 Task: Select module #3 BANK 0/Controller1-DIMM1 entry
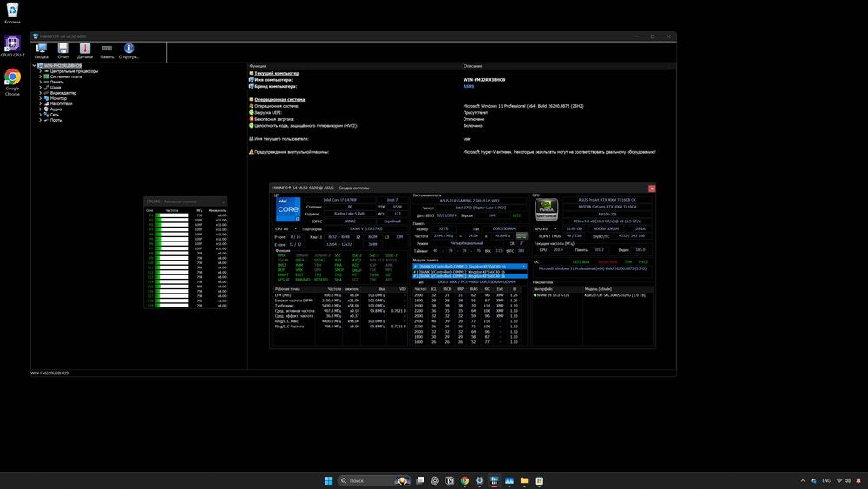click(470, 276)
